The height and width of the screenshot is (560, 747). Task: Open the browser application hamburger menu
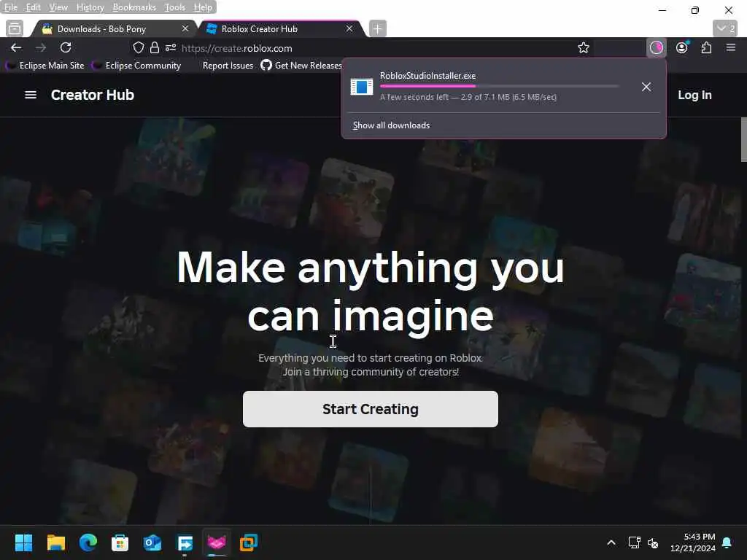click(x=731, y=47)
